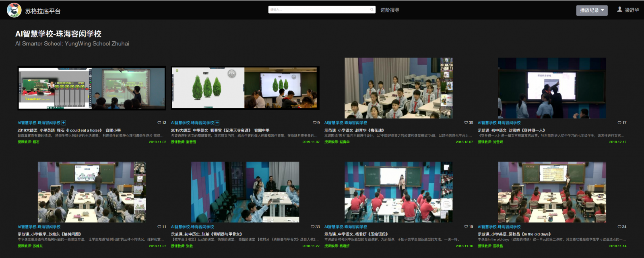
Task: Click teacher name link 赵青华
Action: [345, 142]
